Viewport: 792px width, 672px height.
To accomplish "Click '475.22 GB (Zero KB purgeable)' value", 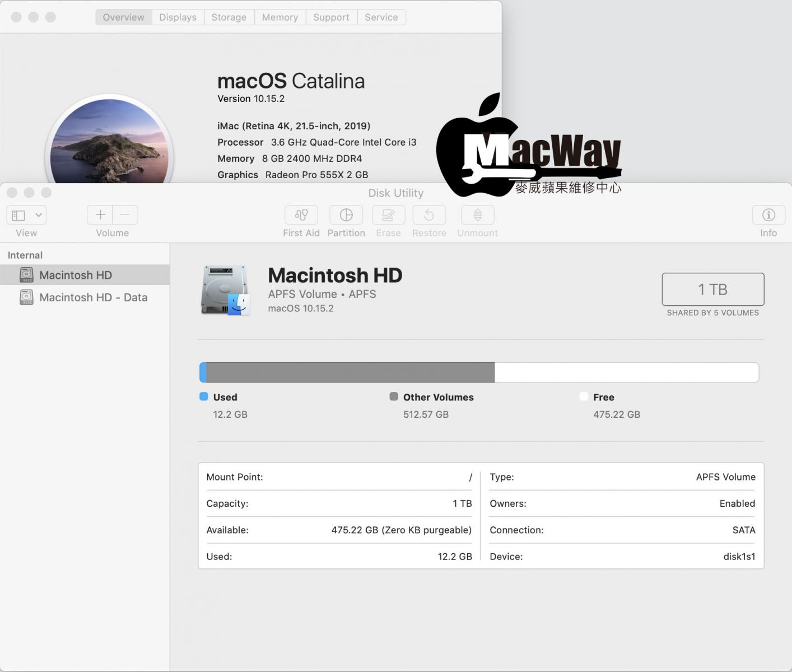I will 402,530.
